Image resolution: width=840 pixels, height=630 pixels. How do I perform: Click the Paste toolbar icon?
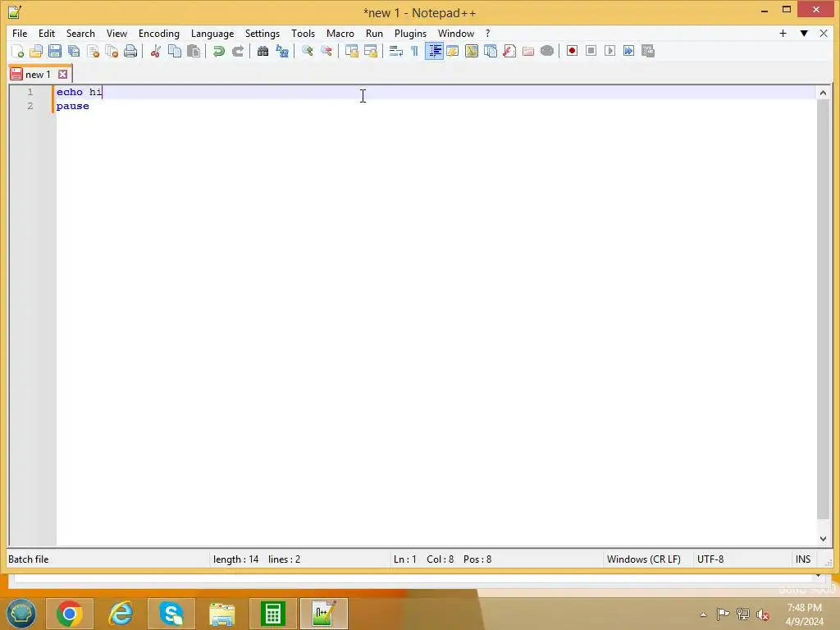tap(194, 51)
